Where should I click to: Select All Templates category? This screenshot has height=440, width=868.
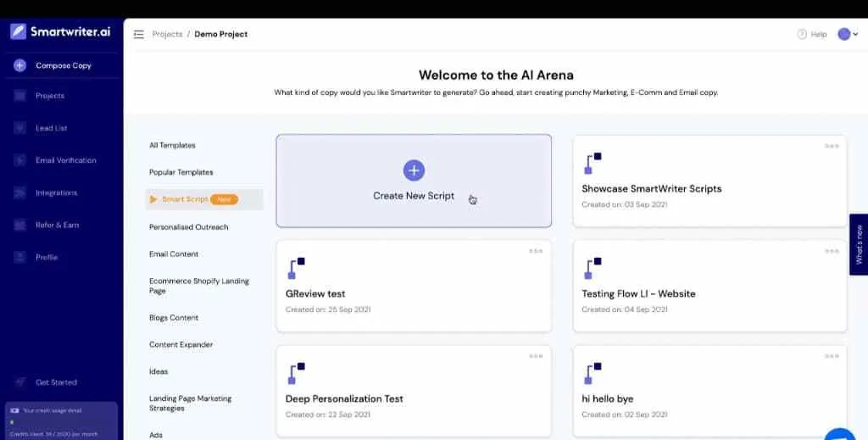coord(172,145)
